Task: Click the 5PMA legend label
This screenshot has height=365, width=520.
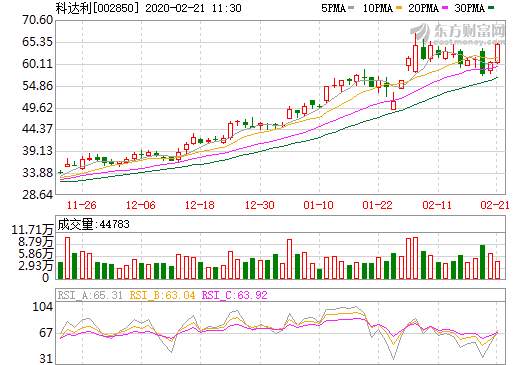Action: 333,8
